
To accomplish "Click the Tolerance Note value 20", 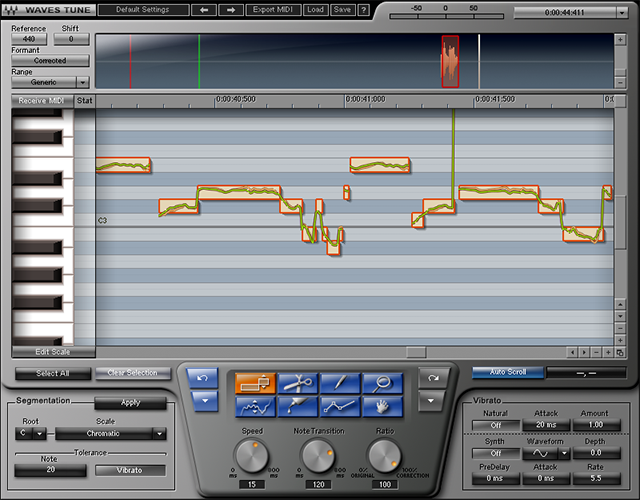I will tap(51, 470).
